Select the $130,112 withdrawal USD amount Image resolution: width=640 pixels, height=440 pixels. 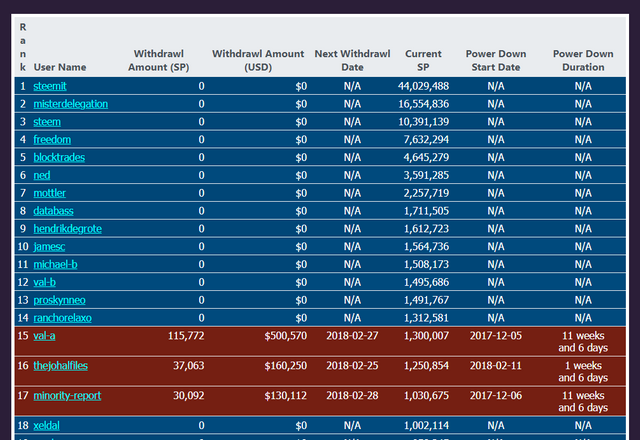(x=286, y=396)
